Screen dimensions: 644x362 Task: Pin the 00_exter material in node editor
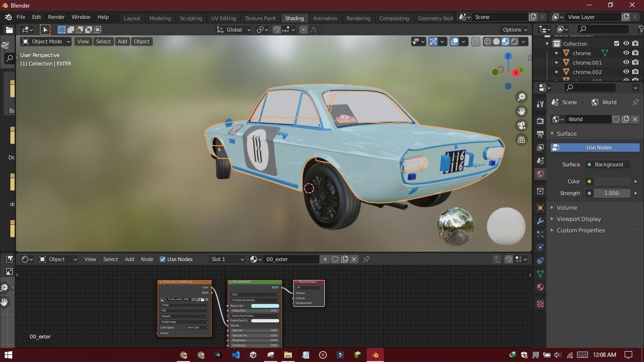[x=366, y=259]
